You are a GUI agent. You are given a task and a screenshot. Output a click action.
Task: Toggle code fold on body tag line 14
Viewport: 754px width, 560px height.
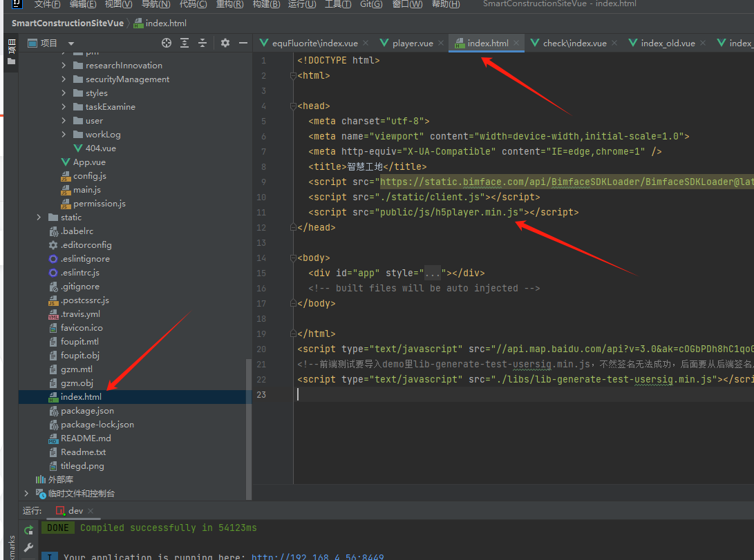tap(293, 258)
